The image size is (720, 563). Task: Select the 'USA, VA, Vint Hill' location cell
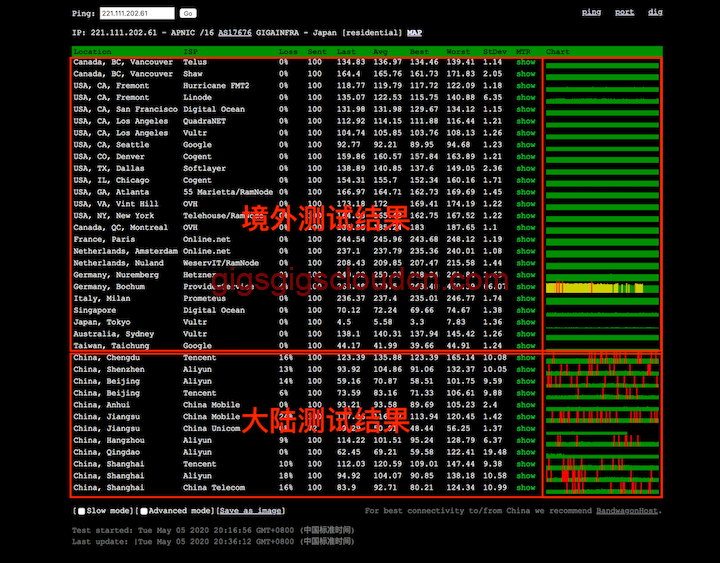[x=116, y=204]
